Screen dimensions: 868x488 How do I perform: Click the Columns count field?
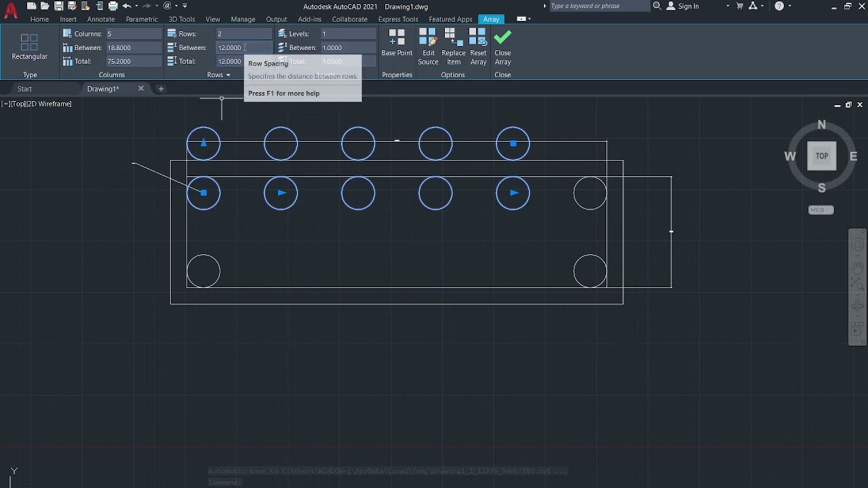pyautogui.click(x=134, y=34)
